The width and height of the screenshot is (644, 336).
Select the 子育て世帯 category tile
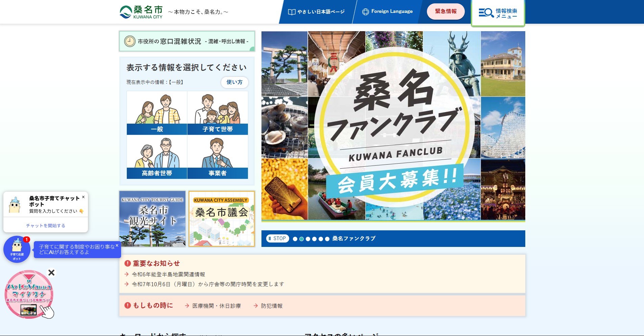coord(217,113)
